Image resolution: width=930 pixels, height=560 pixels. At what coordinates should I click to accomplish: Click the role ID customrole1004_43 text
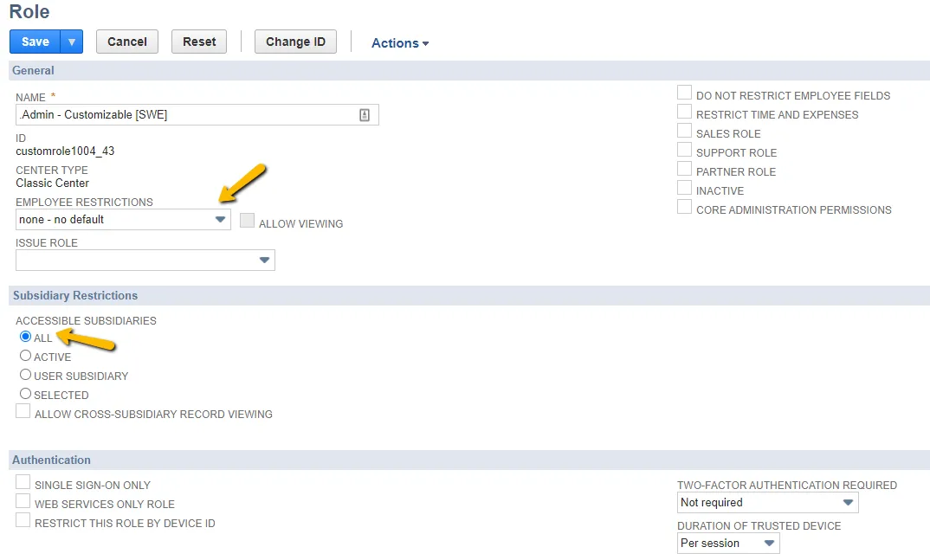[65, 151]
